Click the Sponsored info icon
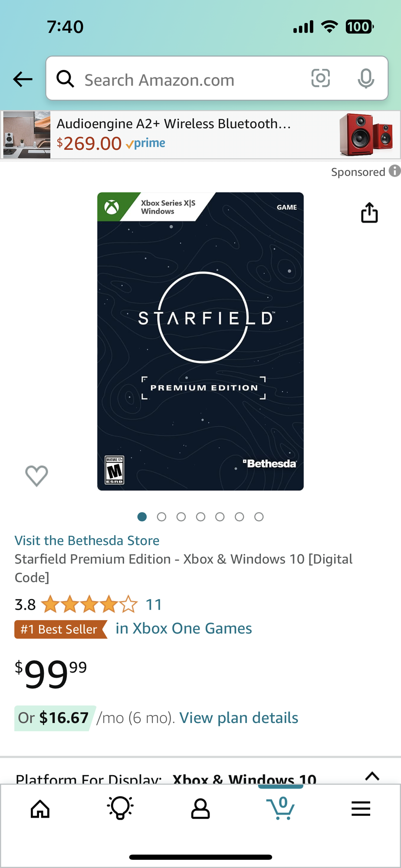Viewport: 401px width, 868px height. (394, 171)
